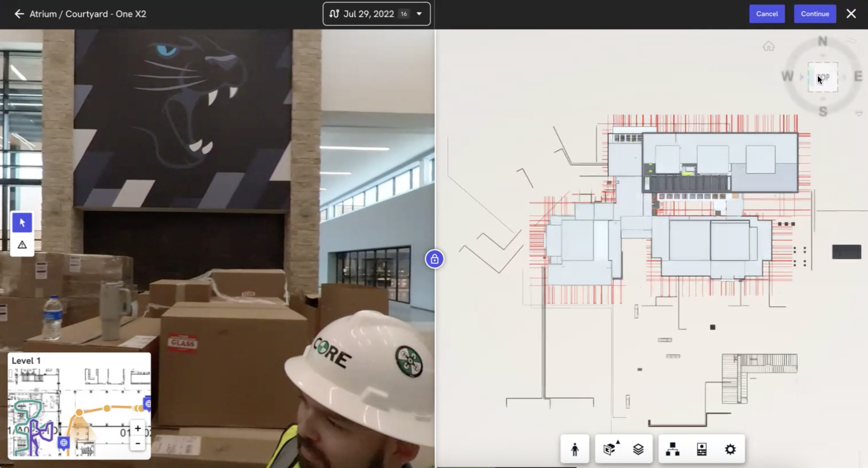This screenshot has width=868, height=468.
Task: Click the capture count badge 16
Action: (x=404, y=14)
